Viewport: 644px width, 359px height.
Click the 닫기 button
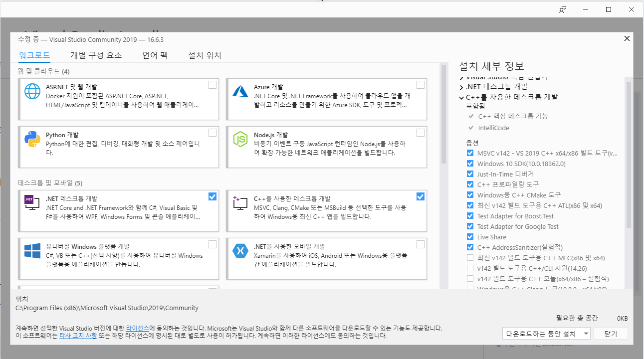tap(611, 334)
